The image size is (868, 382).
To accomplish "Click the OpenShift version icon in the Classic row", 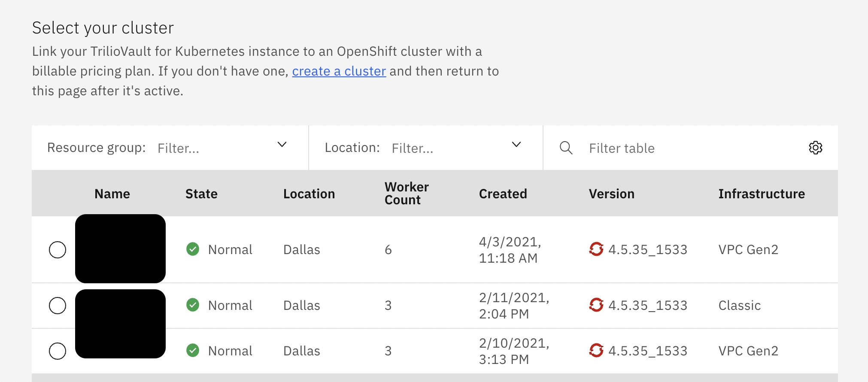I will (x=596, y=305).
